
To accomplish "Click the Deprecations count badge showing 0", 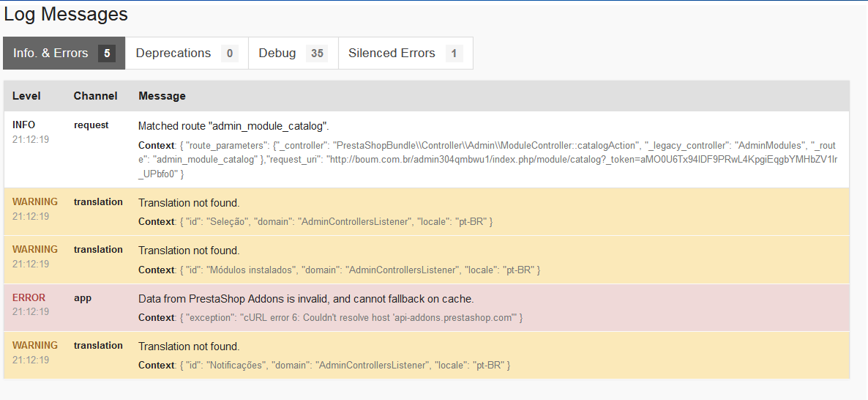I will 229,53.
